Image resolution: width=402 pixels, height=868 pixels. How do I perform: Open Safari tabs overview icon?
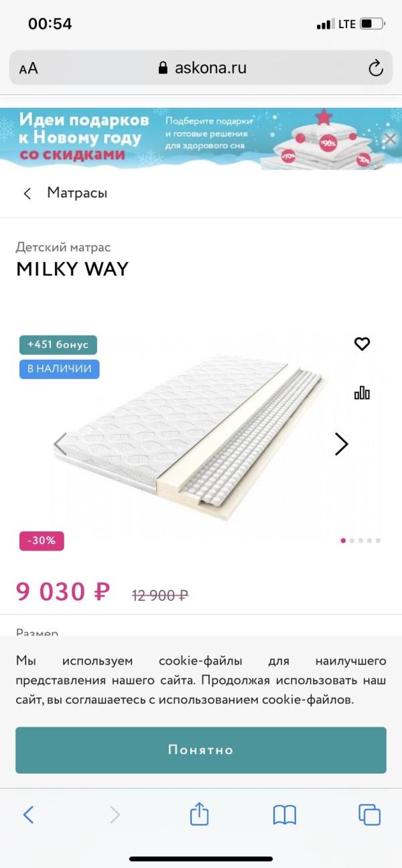(369, 814)
